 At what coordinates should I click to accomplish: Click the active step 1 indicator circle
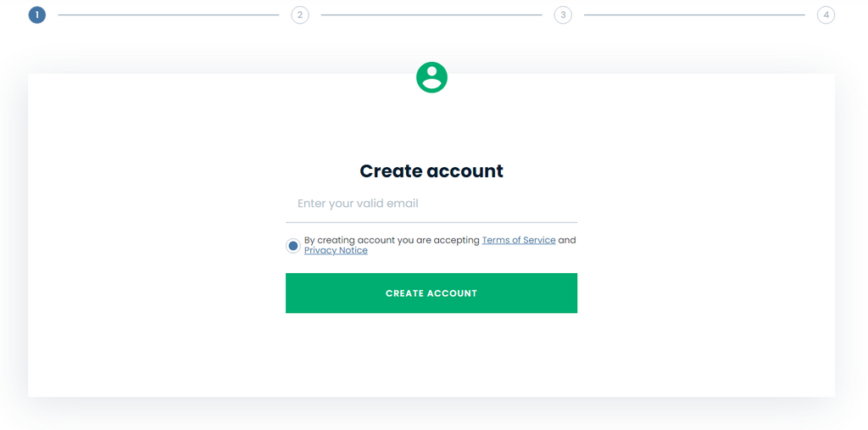point(37,15)
